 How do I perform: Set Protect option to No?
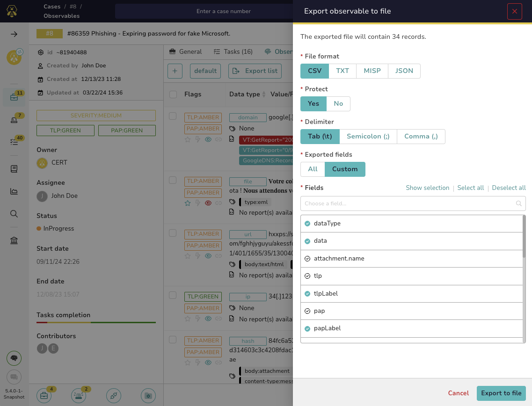pyautogui.click(x=338, y=103)
